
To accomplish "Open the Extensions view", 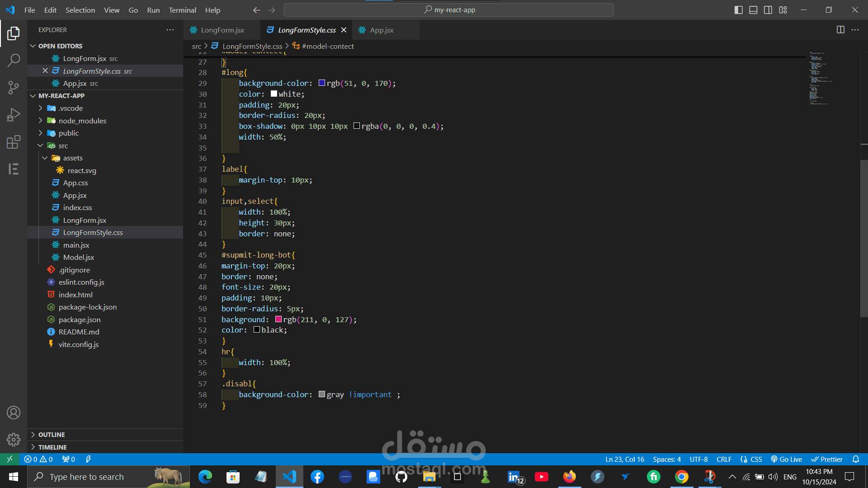I will coord(14,142).
